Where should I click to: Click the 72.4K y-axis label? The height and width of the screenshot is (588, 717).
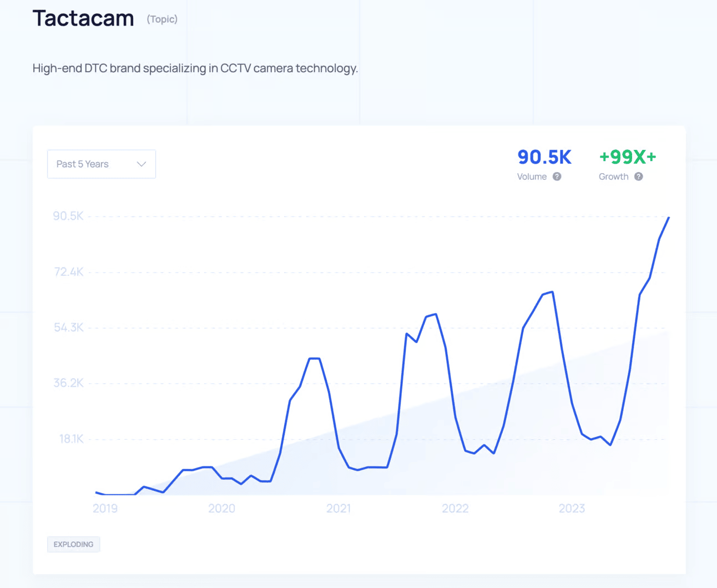pyautogui.click(x=69, y=272)
